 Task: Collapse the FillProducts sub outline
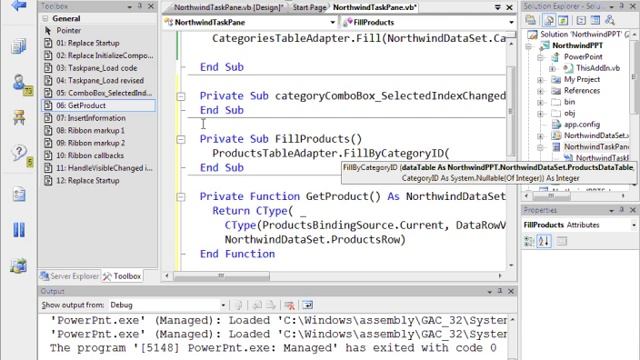coord(181,140)
